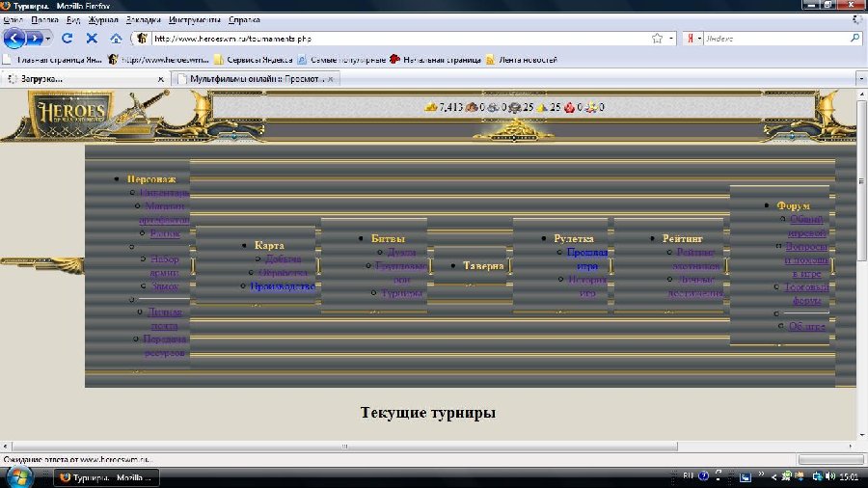Screen dimensions: 868x488
Task: Open the 'Передача ресурсов' link
Action: coord(164,346)
